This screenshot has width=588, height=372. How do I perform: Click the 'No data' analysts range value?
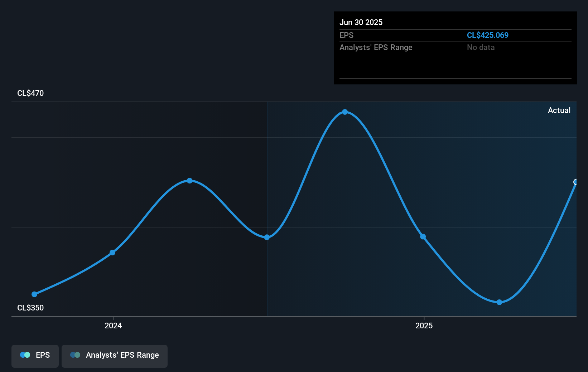coord(481,47)
